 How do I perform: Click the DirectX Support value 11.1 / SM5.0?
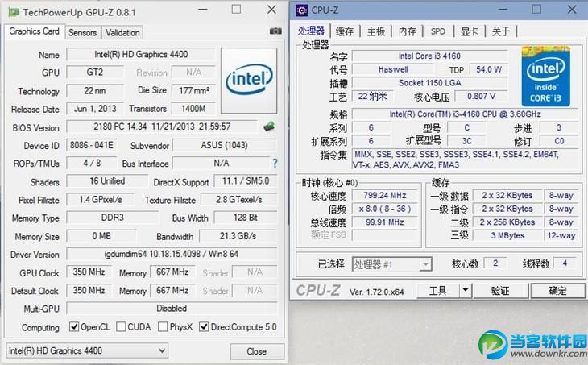tap(246, 181)
